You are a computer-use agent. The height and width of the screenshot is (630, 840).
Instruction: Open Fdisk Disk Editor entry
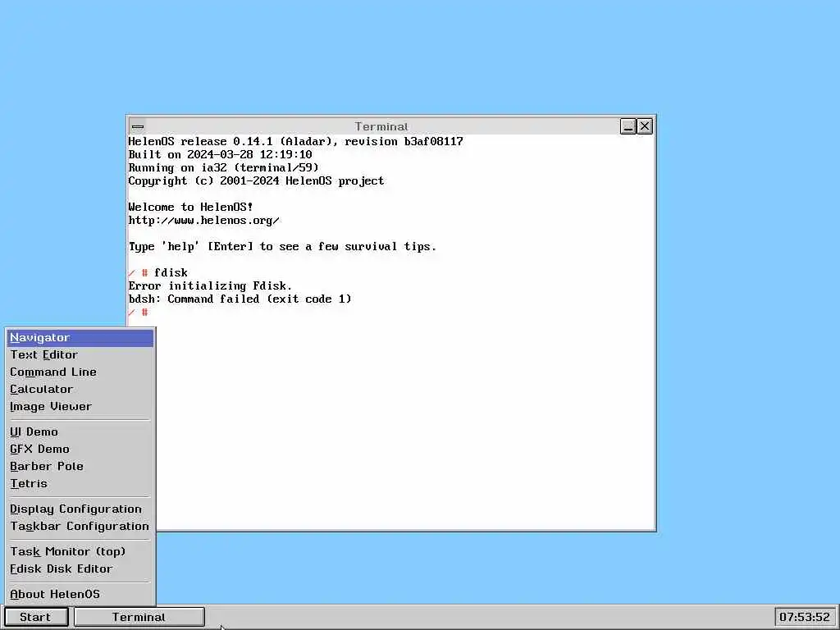click(80, 568)
